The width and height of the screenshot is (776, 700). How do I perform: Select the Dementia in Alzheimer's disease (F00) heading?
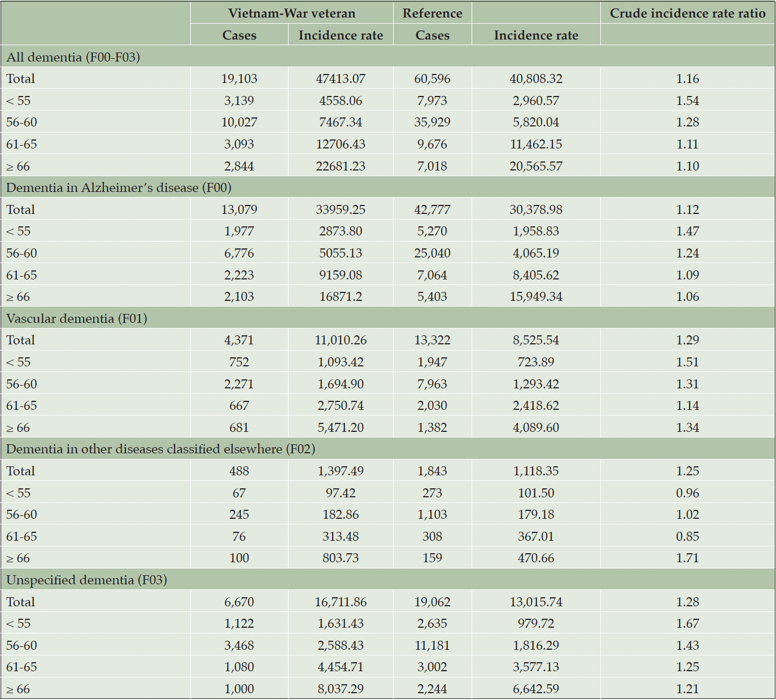point(119,187)
